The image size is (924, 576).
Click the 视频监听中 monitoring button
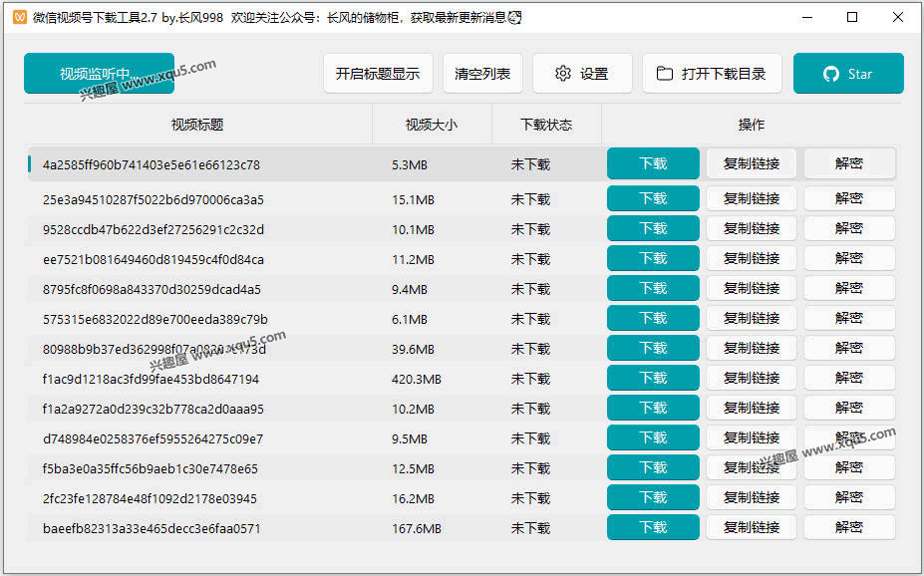[x=99, y=74]
